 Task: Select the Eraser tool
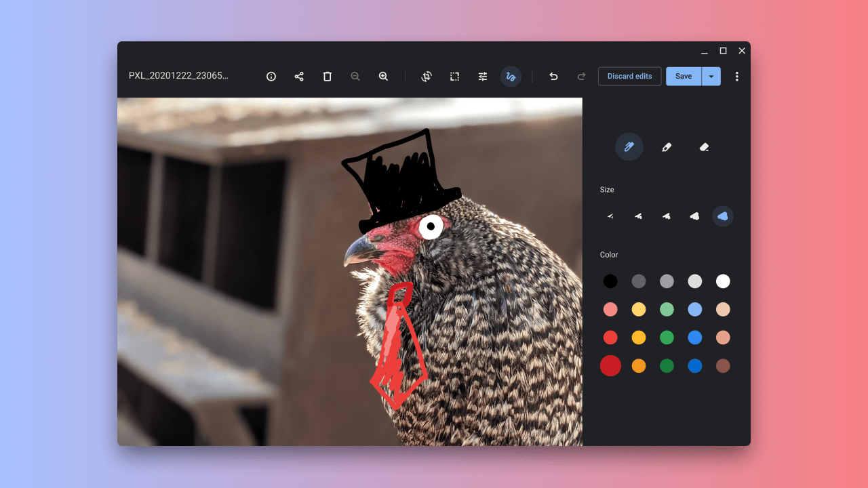pos(704,147)
